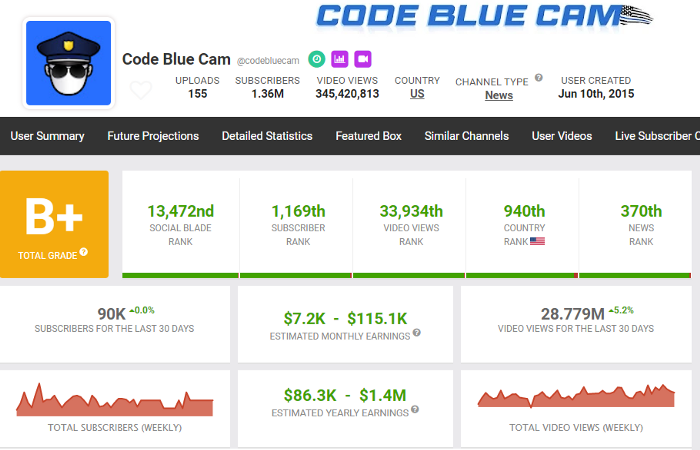Screen dimensions: 700x450
Task: Click the Code Blue Cam police avatar
Action: [x=68, y=62]
